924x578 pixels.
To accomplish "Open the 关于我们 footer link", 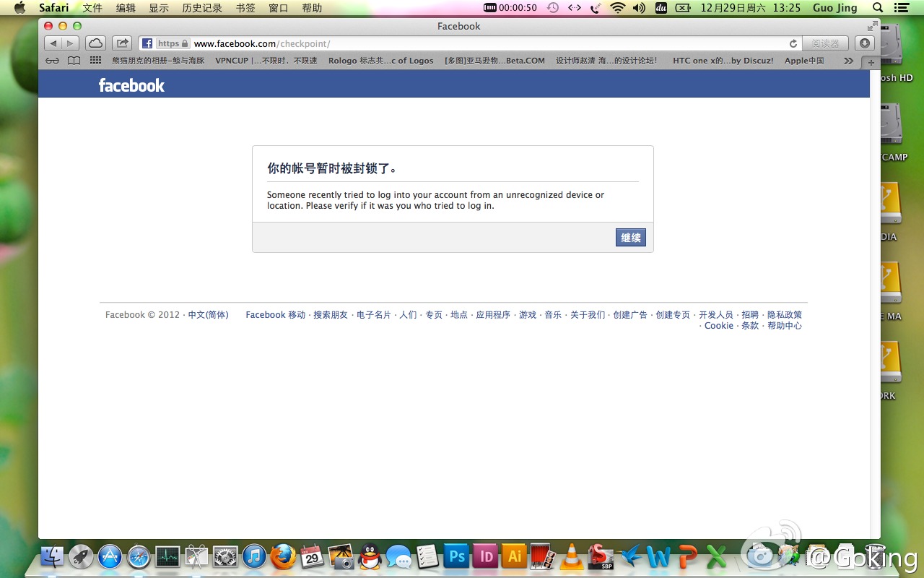I will [x=588, y=315].
